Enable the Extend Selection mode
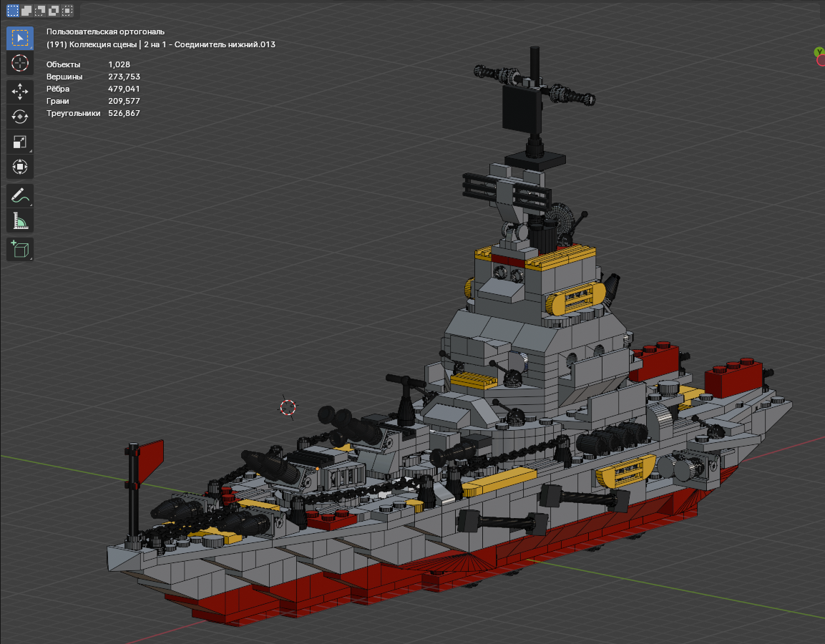Screen dimensions: 825x644 [x=26, y=11]
